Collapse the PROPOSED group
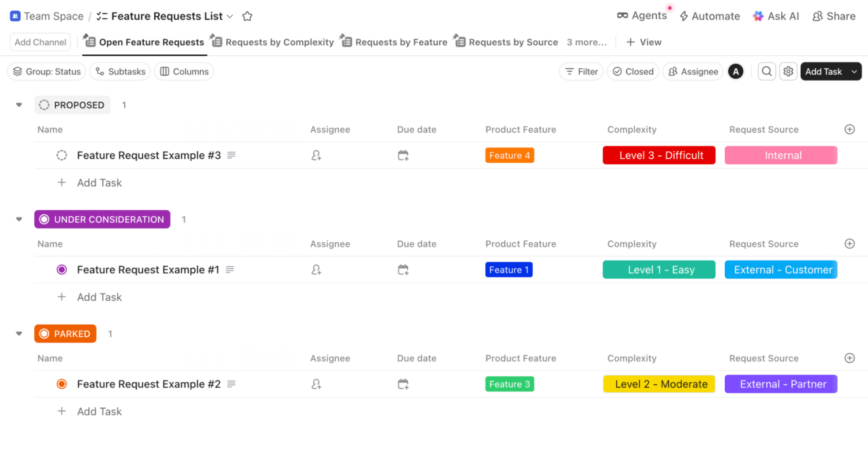The image size is (868, 451). (x=19, y=104)
